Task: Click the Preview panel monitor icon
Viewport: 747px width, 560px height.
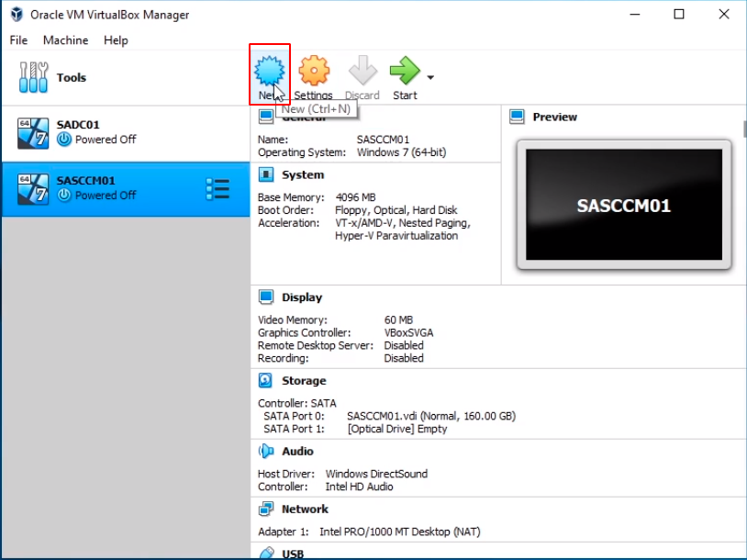Action: [x=517, y=117]
